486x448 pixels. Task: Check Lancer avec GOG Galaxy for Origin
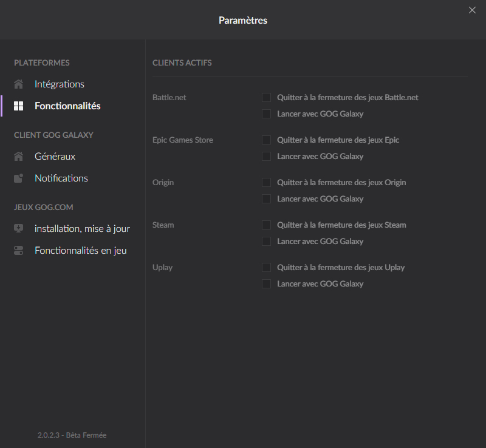point(266,199)
